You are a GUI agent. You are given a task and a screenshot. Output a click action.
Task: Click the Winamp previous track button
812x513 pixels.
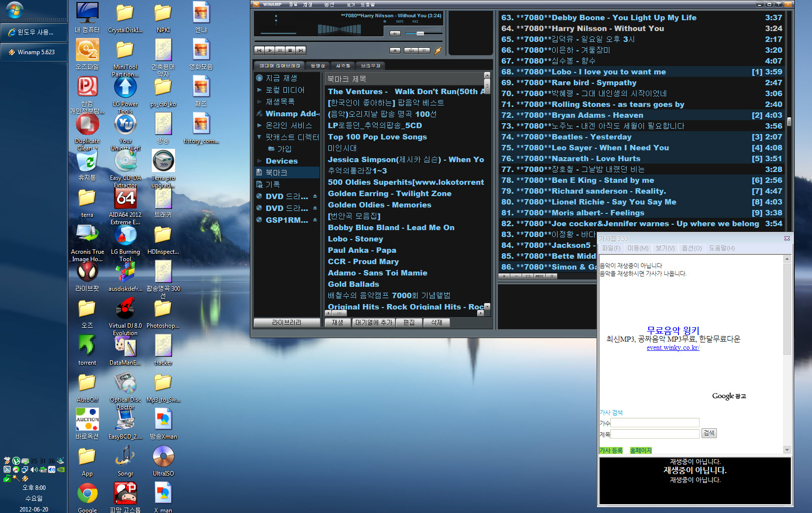click(259, 50)
